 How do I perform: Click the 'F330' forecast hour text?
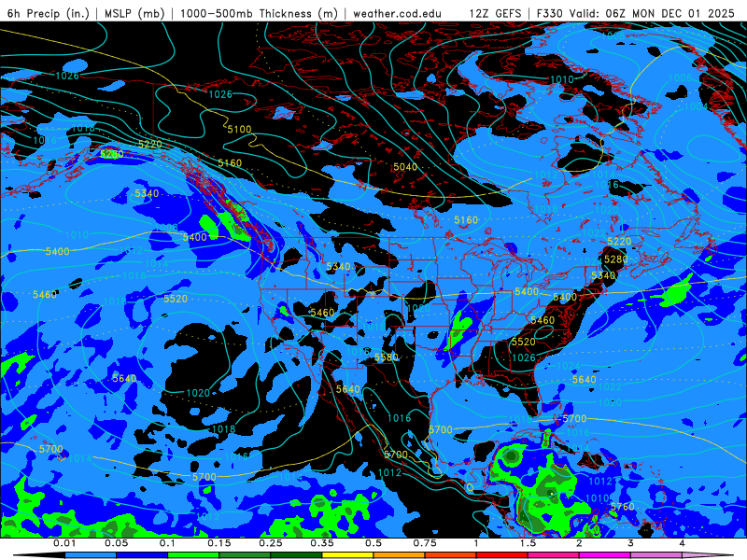(x=550, y=13)
